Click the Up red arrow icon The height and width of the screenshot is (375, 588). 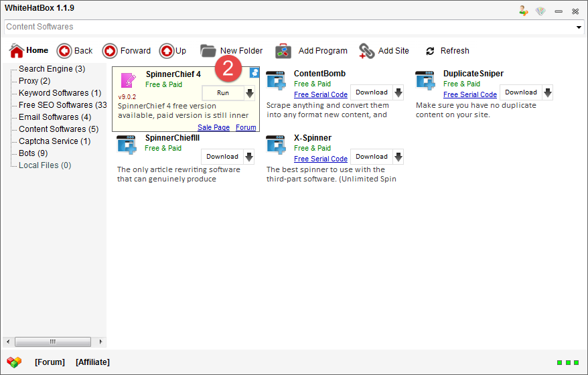(x=167, y=51)
